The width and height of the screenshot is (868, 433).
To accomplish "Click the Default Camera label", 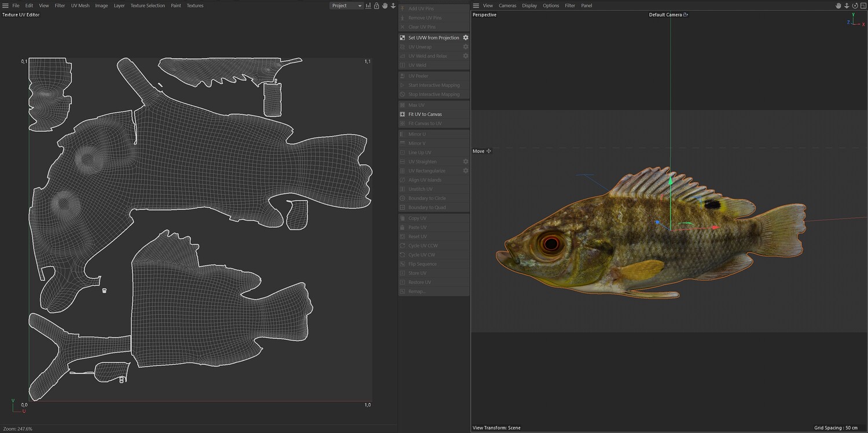I will point(665,15).
